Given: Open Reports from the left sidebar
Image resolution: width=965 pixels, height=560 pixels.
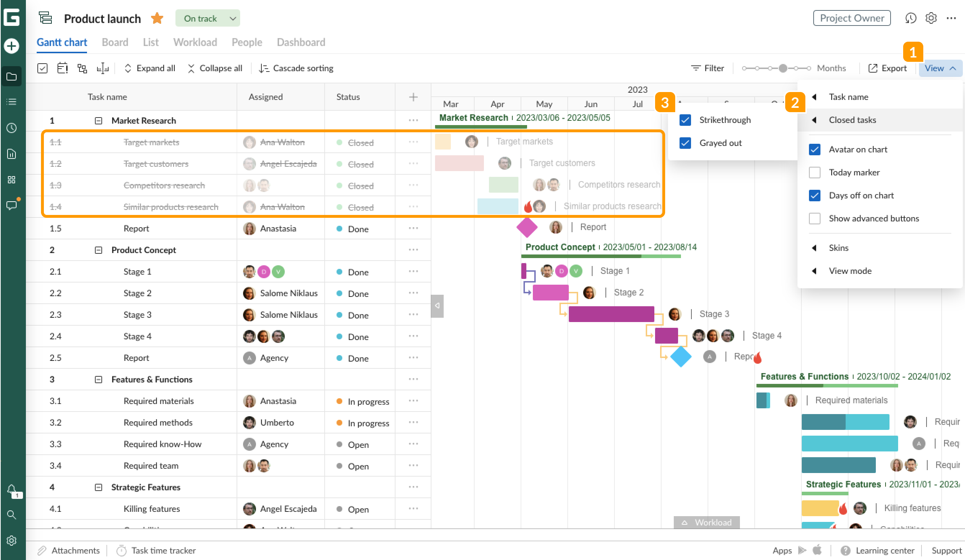Looking at the screenshot, I should [12, 154].
